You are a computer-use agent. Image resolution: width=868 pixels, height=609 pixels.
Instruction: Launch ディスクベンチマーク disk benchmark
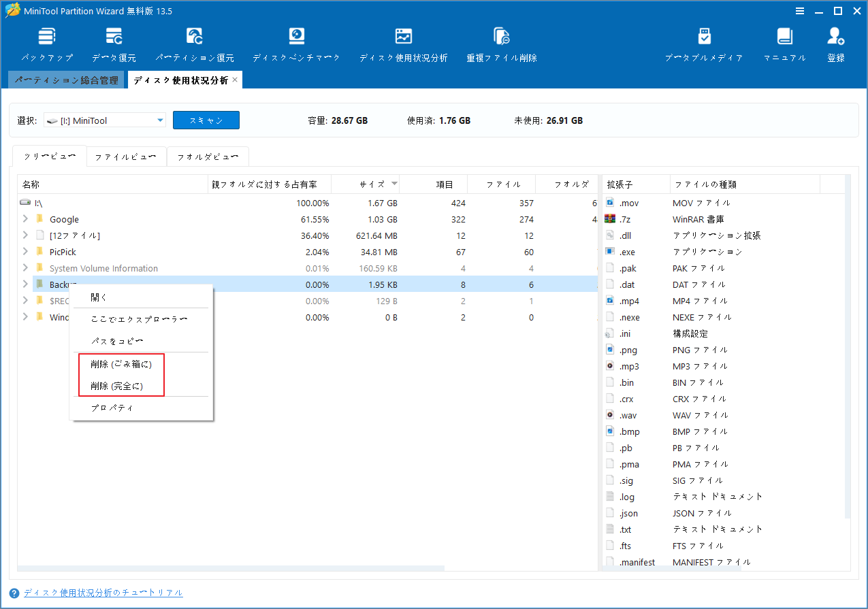pyautogui.click(x=296, y=42)
